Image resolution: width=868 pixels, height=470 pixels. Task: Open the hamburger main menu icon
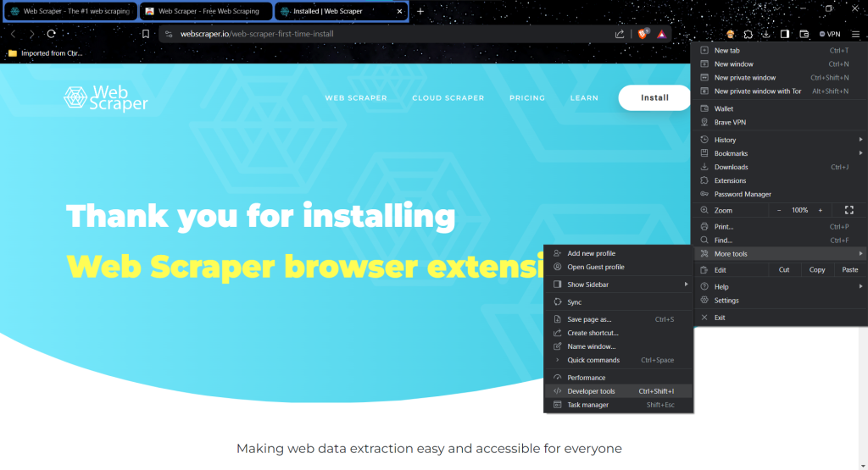coord(855,34)
